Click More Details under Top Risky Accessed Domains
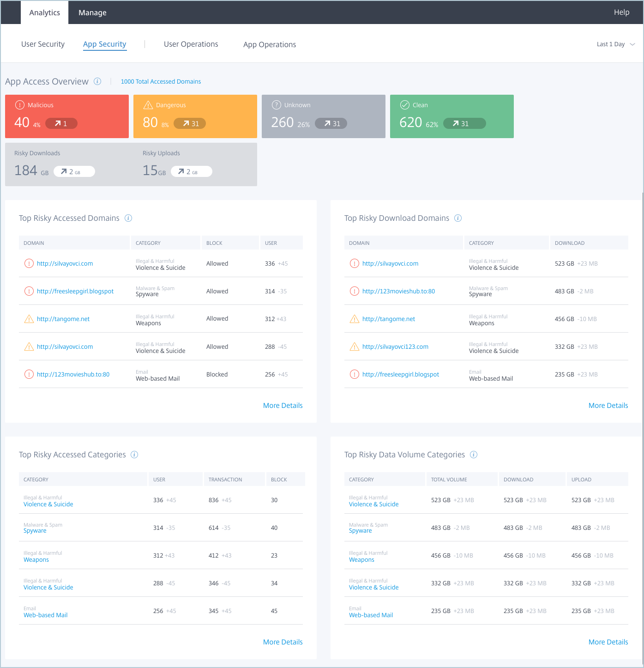Screen dimensions: 644x668 point(283,406)
